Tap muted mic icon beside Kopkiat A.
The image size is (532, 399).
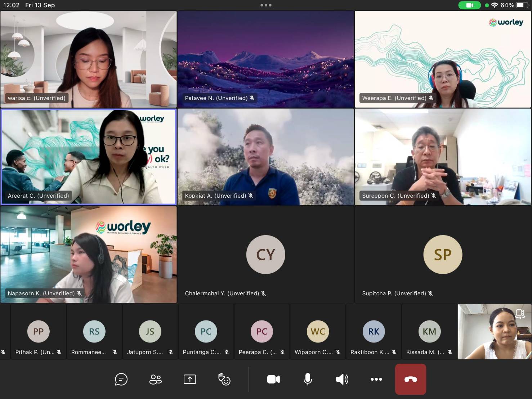tap(251, 196)
